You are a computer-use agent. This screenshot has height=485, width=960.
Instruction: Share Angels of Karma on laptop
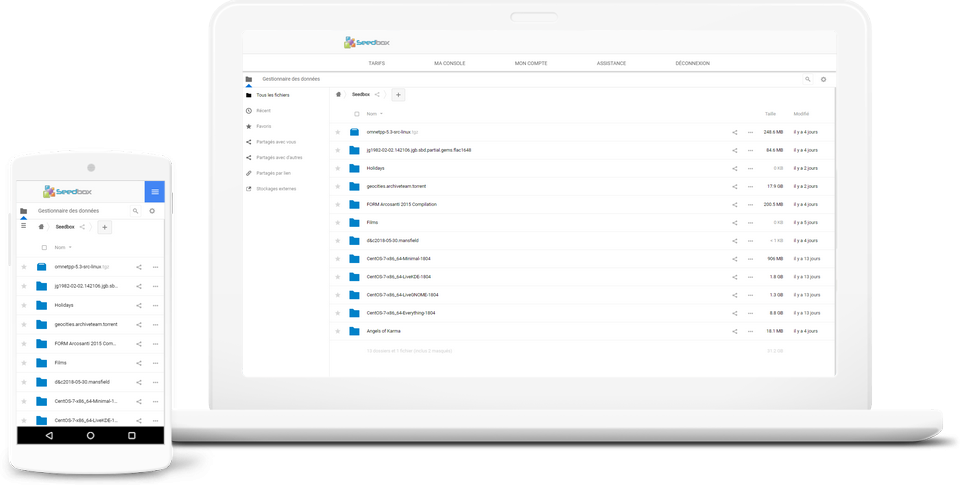point(735,331)
